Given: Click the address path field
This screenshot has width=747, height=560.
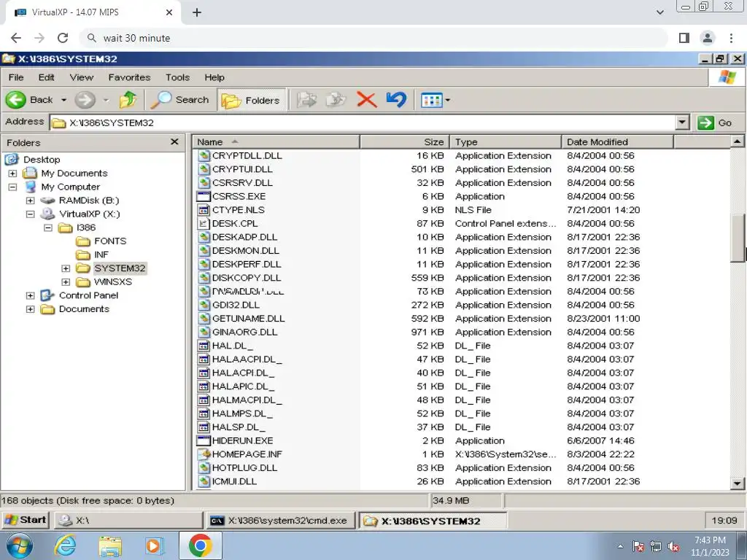Looking at the screenshot, I should 363,122.
